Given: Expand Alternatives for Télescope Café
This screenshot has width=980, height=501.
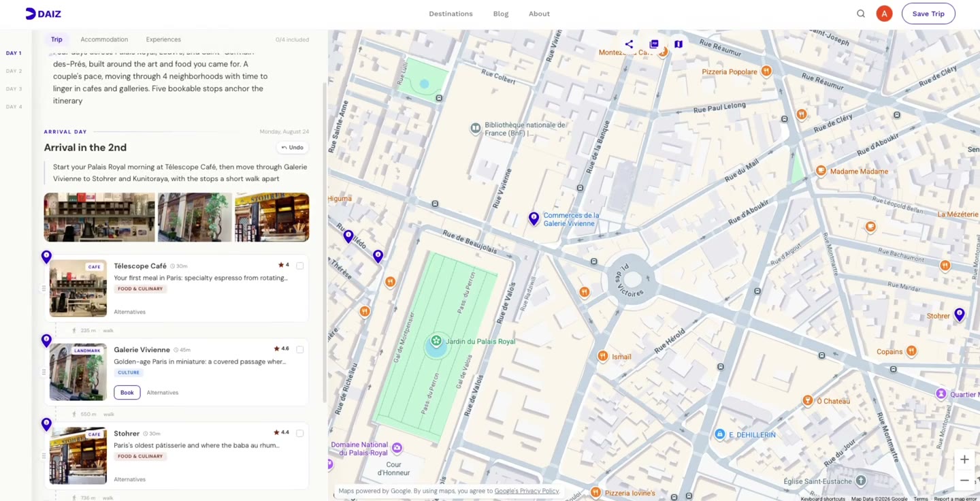Looking at the screenshot, I should coord(129,312).
